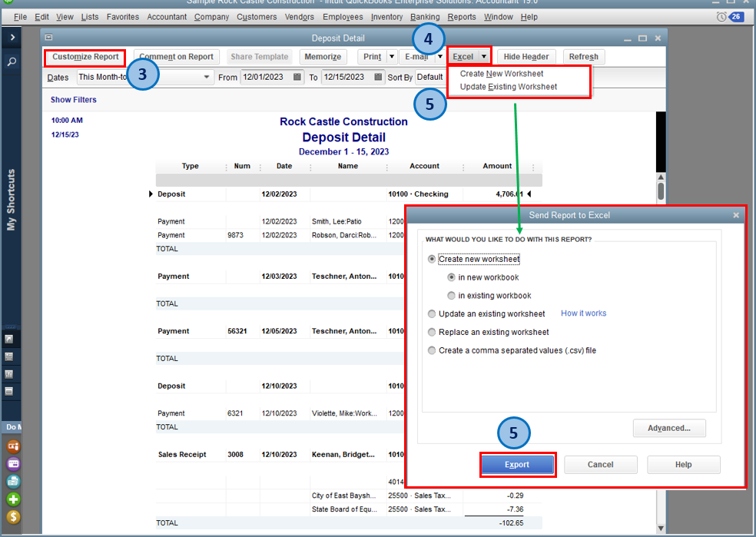Click the purple round card icon in sidebar
The image size is (756, 537).
pyautogui.click(x=13, y=464)
